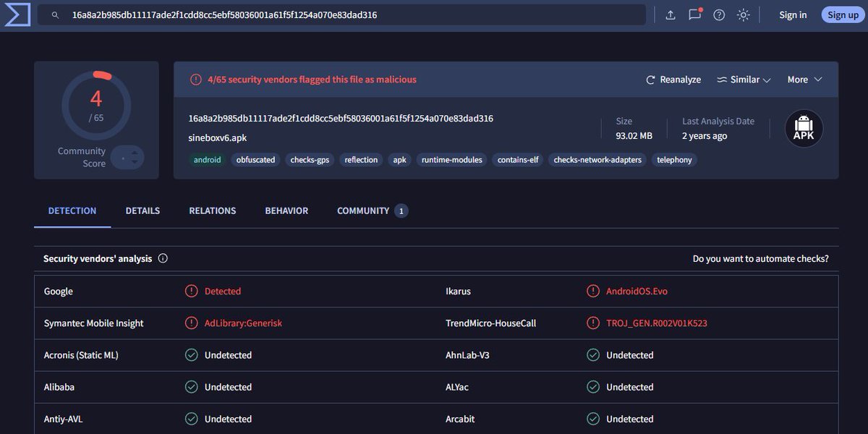
Task: Open the BEHAVIOR tab
Action: [286, 210]
